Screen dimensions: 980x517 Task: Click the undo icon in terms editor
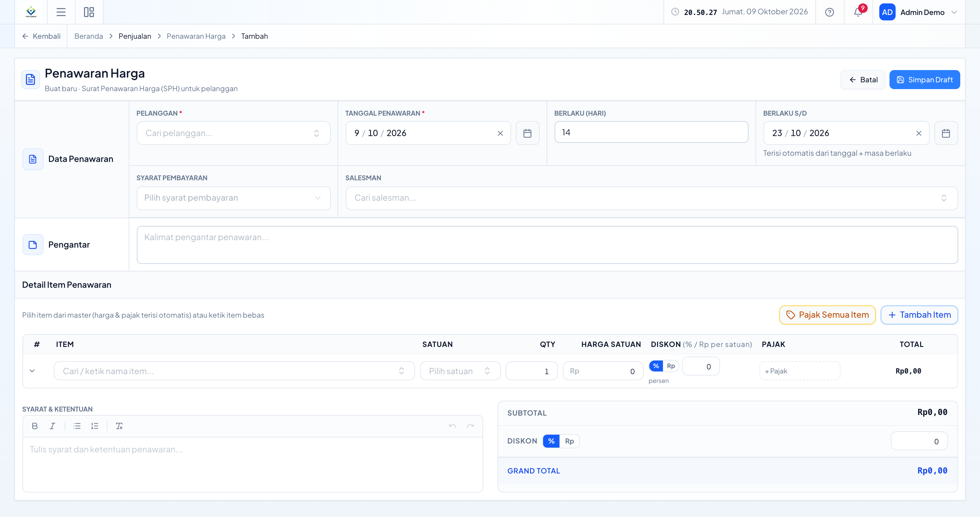tap(452, 426)
